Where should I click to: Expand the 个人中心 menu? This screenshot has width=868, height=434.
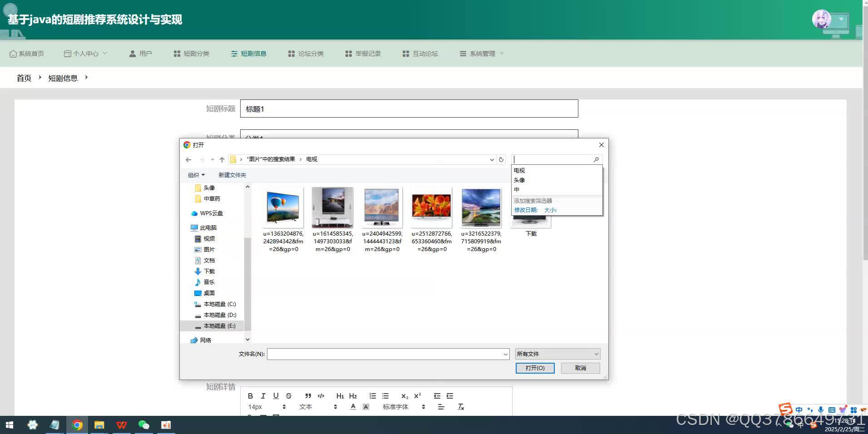pyautogui.click(x=86, y=54)
